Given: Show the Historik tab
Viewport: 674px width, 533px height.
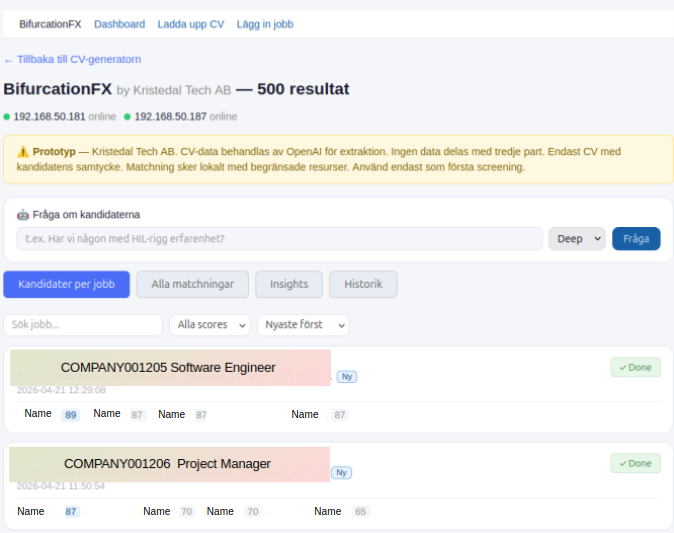Looking at the screenshot, I should [363, 284].
